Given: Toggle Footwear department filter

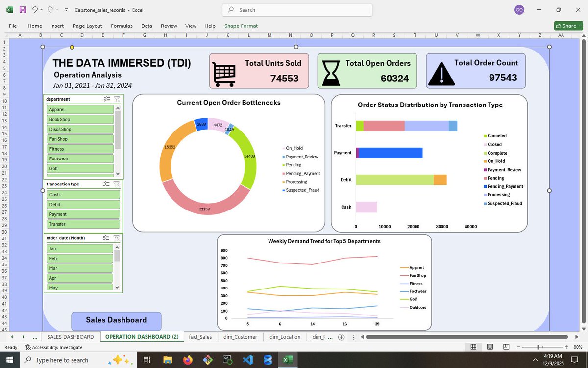Looking at the screenshot, I should 80,158.
